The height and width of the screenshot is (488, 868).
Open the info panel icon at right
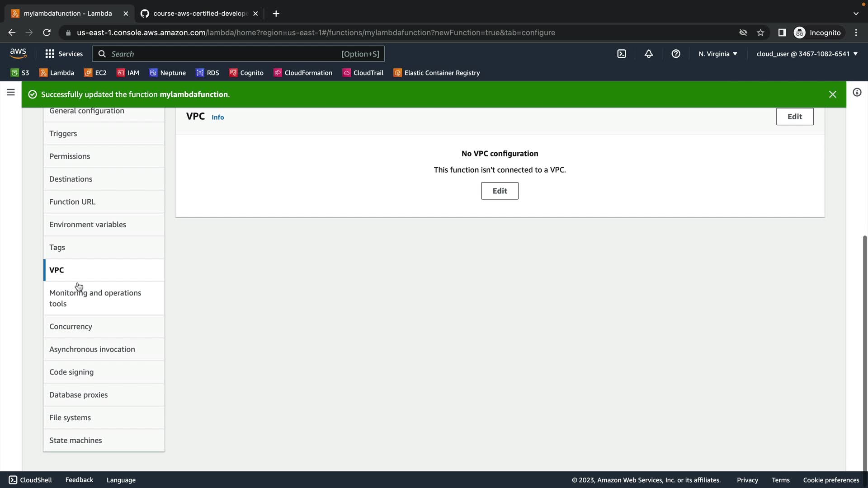(857, 93)
